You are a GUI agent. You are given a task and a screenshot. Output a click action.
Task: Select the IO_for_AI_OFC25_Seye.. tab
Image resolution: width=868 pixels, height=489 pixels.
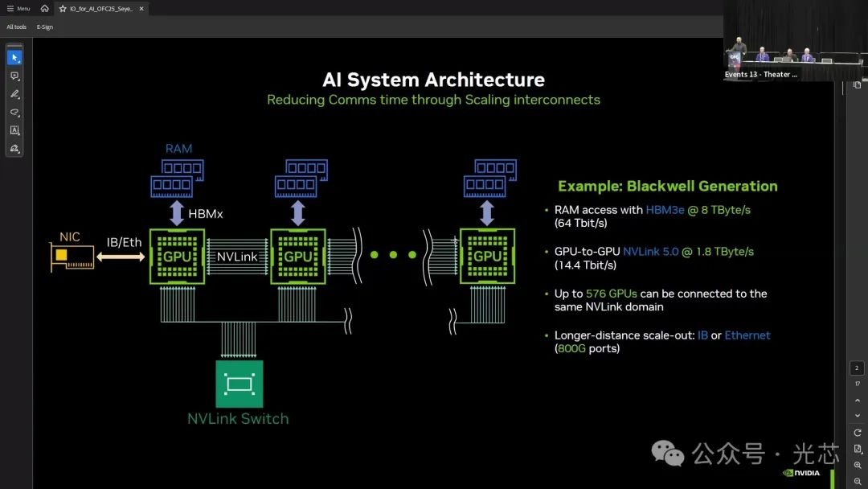101,9
